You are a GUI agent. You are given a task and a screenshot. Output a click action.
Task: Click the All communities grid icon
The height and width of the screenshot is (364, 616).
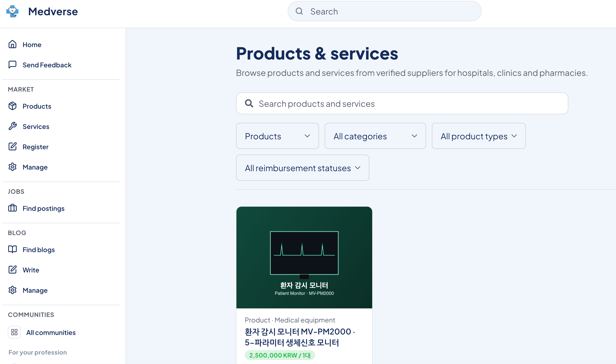[14, 332]
